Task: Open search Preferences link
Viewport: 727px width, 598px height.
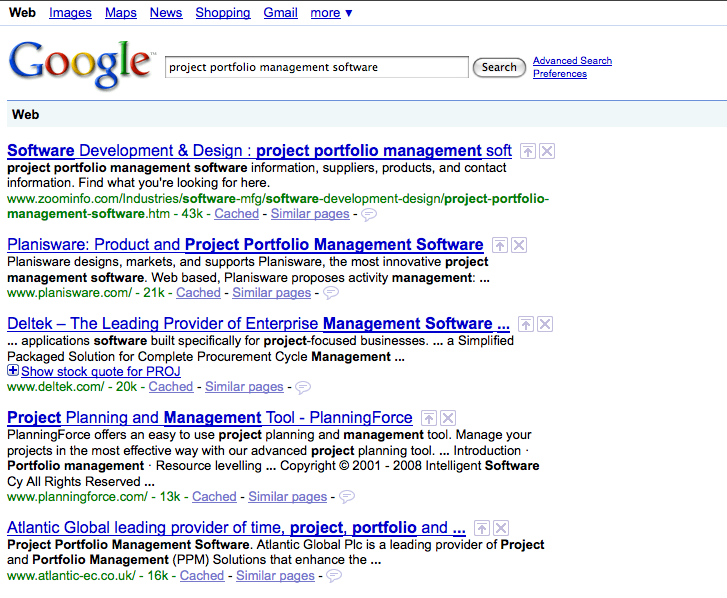Action: click(x=560, y=74)
